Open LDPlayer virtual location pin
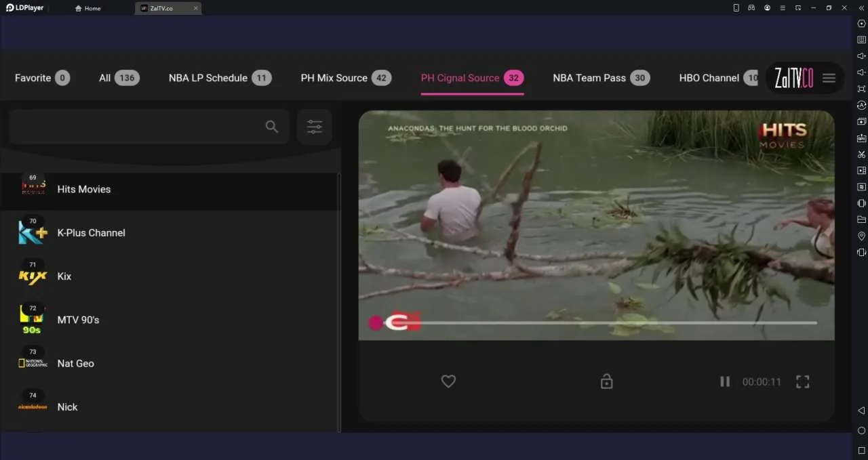The image size is (868, 460). [861, 236]
